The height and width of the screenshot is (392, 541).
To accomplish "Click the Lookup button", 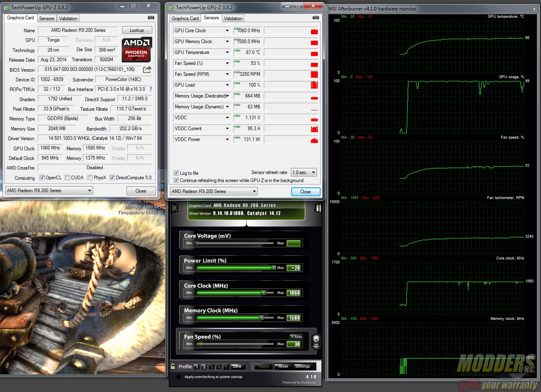I will [x=137, y=30].
